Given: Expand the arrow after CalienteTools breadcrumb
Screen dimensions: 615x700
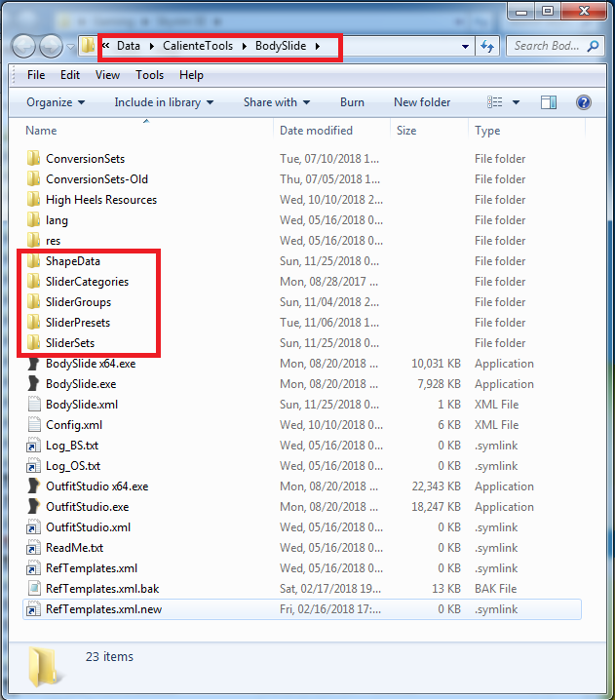Looking at the screenshot, I should click(x=245, y=46).
